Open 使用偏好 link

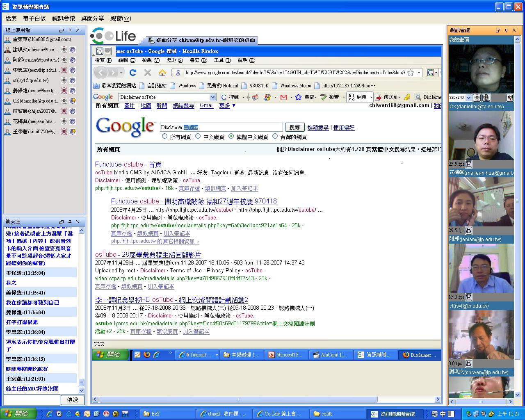(x=344, y=128)
